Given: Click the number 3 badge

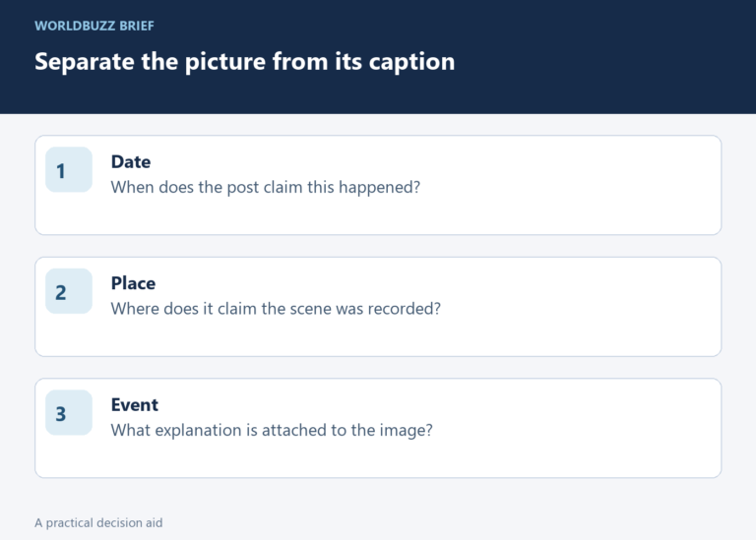Looking at the screenshot, I should (69, 412).
